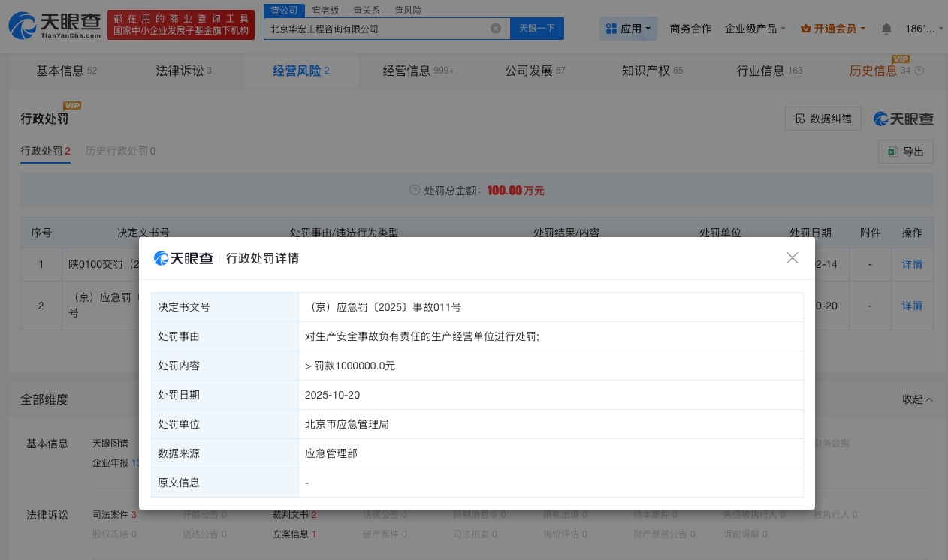
Task: Switch to the 法律诉讼 tab
Action: (x=184, y=71)
